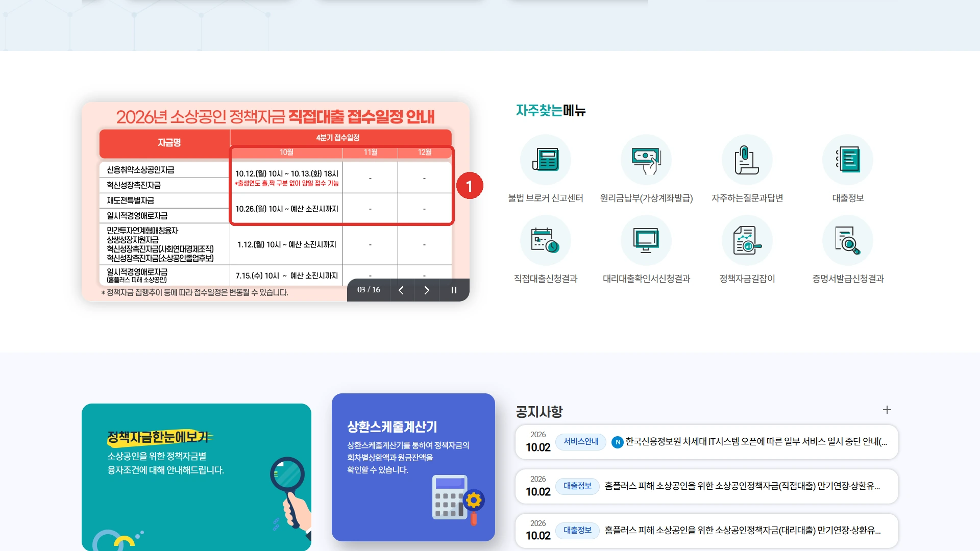
Task: Open the 상환스케줄계산기 card
Action: click(x=413, y=467)
